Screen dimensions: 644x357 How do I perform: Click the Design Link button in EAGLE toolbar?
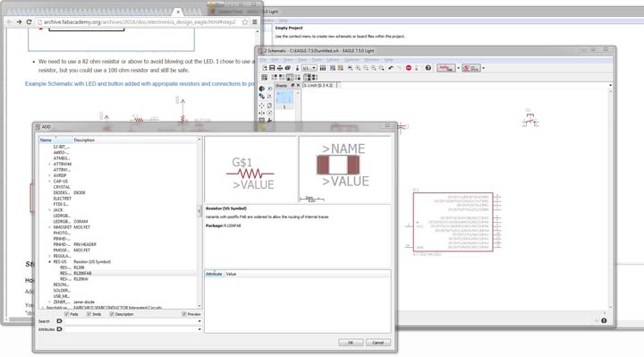tap(446, 68)
